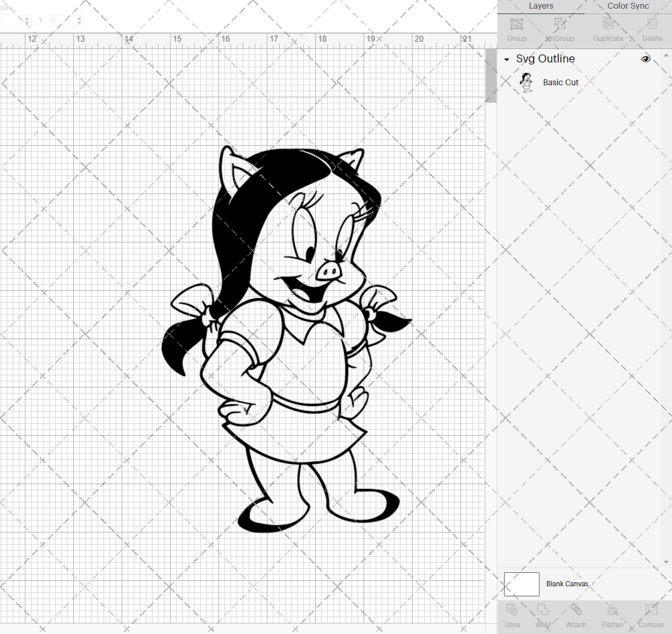Click the X position stepper arrows
672x634 pixels.
point(27,20)
